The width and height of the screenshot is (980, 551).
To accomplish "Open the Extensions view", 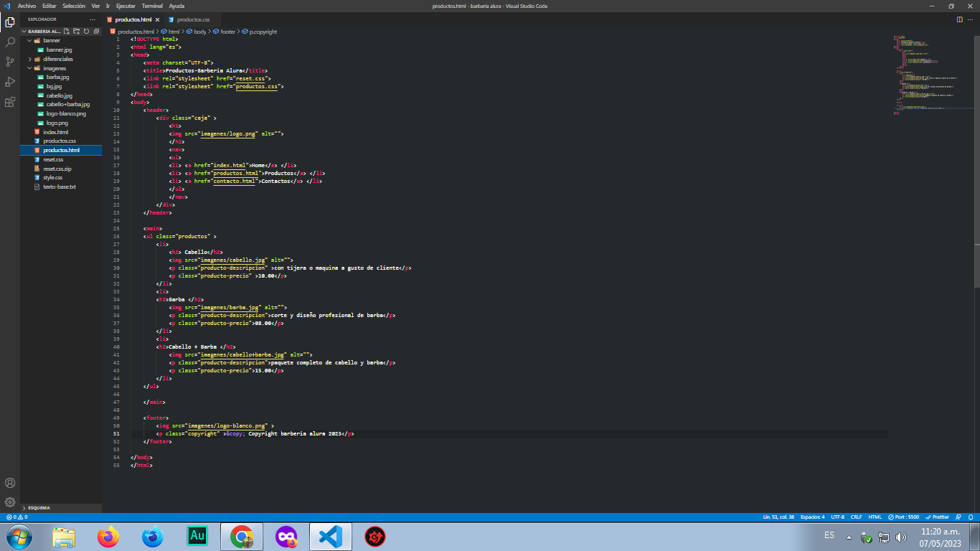I will [x=10, y=102].
